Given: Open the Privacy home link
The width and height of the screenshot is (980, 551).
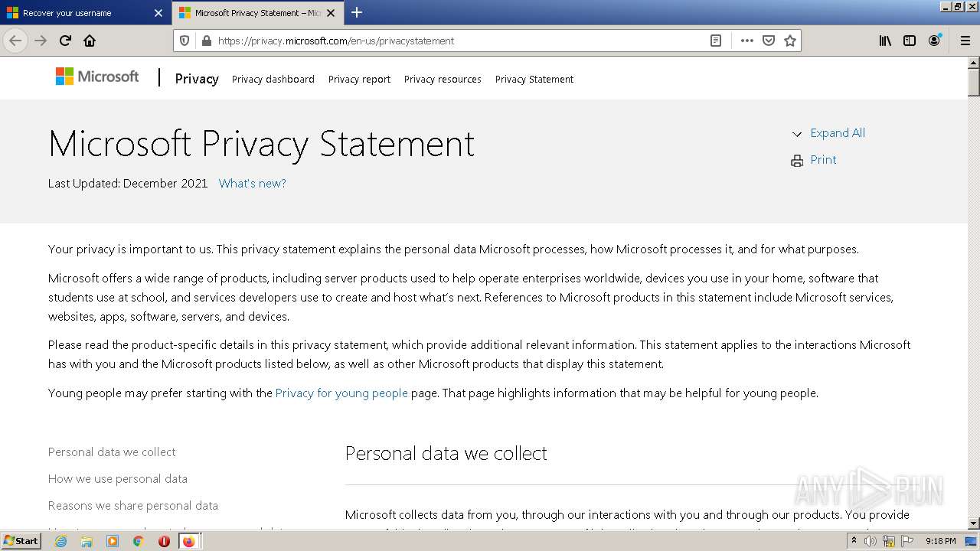Looking at the screenshot, I should pos(197,78).
